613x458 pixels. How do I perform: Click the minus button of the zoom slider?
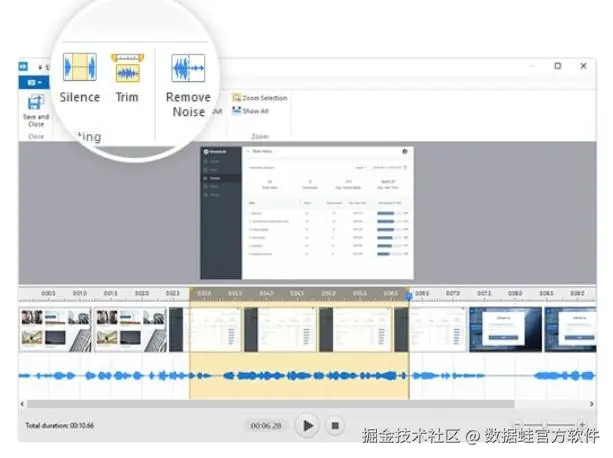[x=518, y=424]
